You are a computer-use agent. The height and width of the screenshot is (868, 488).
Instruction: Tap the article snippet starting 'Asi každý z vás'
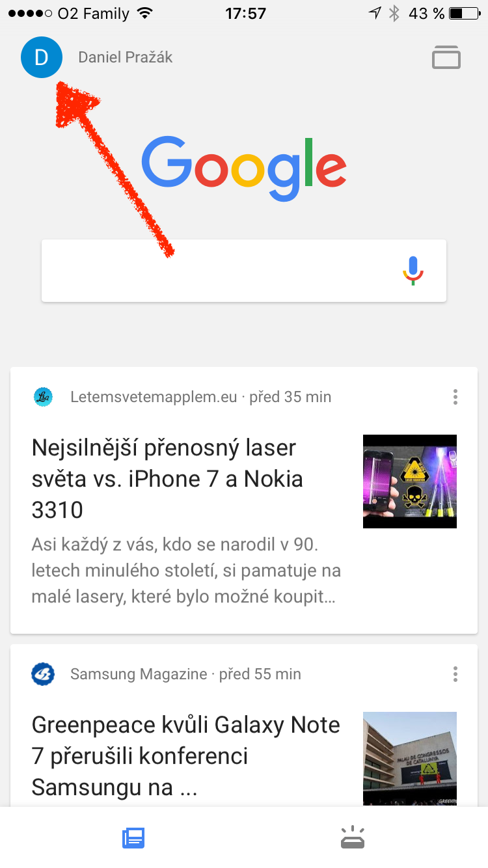click(186, 571)
